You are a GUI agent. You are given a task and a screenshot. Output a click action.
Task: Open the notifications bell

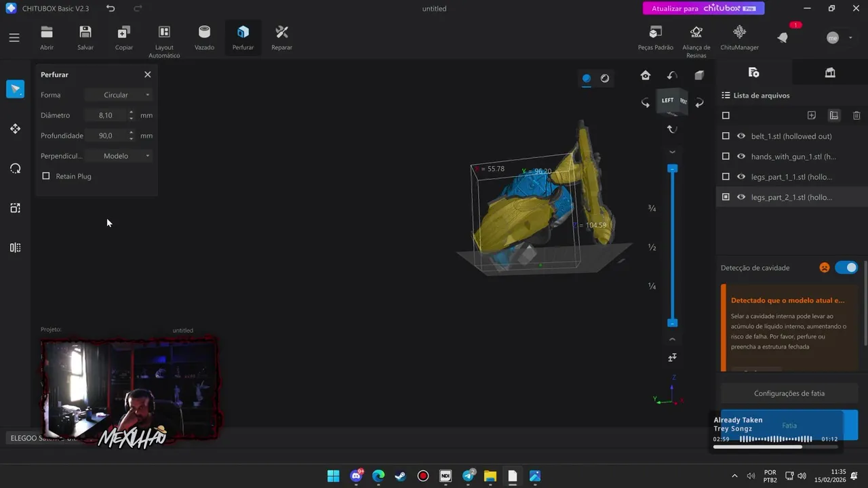point(783,38)
